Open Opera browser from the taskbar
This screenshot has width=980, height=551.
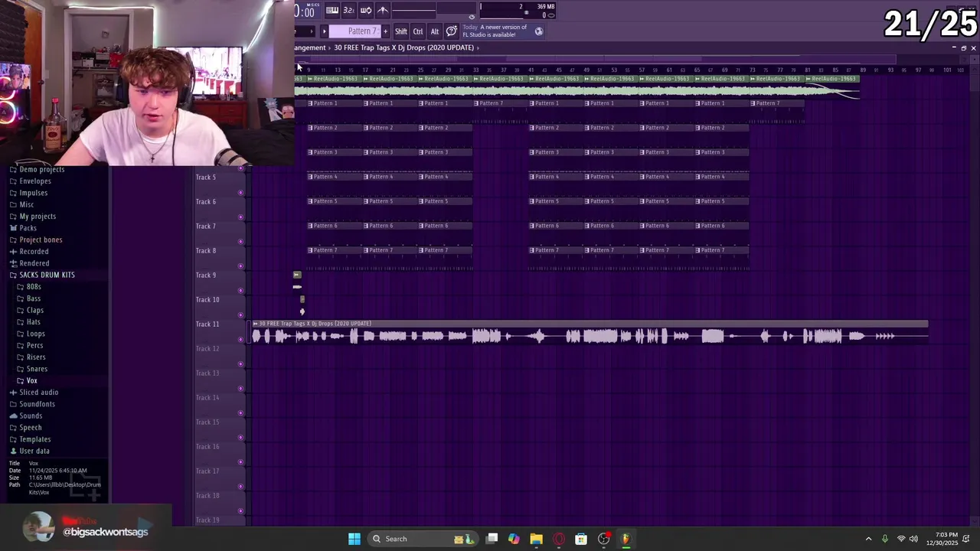pyautogui.click(x=559, y=539)
